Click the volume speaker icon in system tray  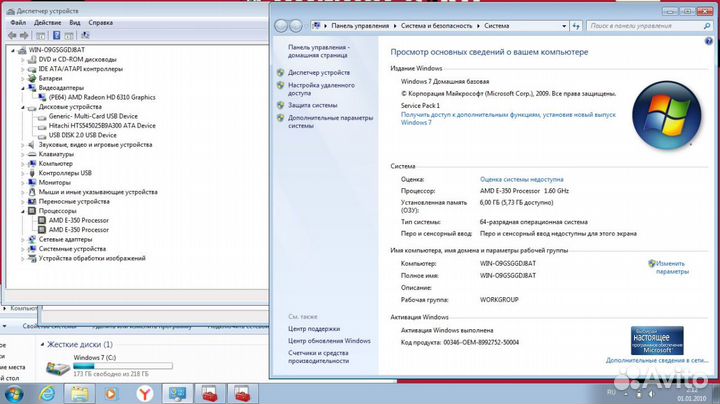[651, 394]
